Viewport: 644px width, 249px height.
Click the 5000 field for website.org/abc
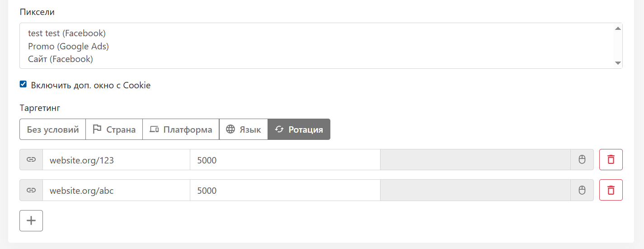pyautogui.click(x=285, y=190)
